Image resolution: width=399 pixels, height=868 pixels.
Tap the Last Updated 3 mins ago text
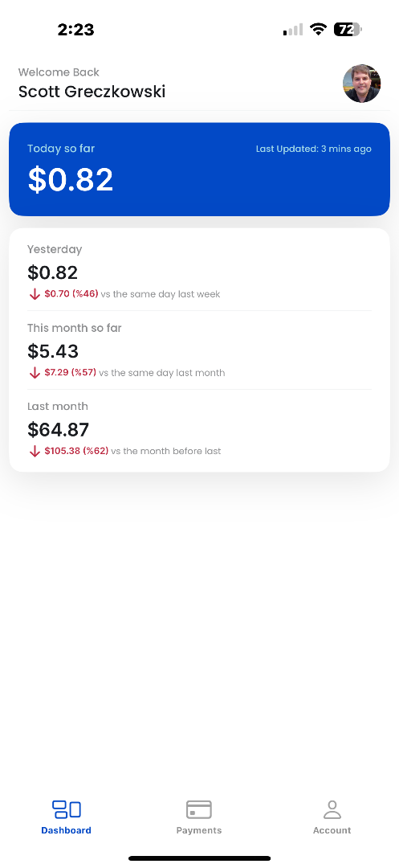pyautogui.click(x=314, y=149)
